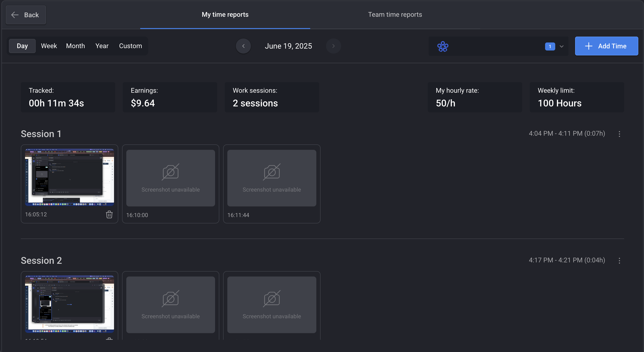Go to previous day arrow

coord(243,46)
